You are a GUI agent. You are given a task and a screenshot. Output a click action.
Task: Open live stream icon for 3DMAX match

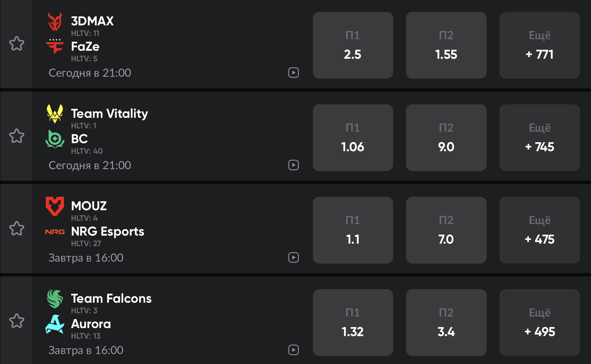coord(294,73)
